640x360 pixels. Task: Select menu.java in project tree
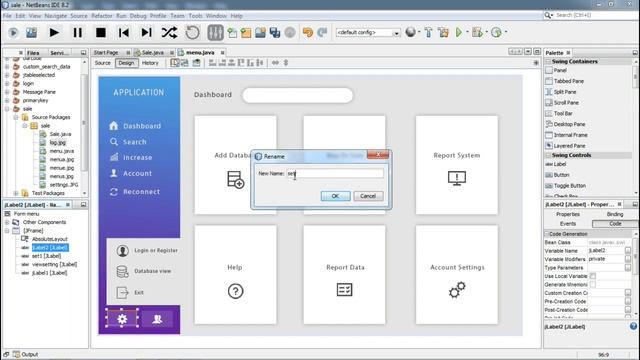tap(62, 151)
